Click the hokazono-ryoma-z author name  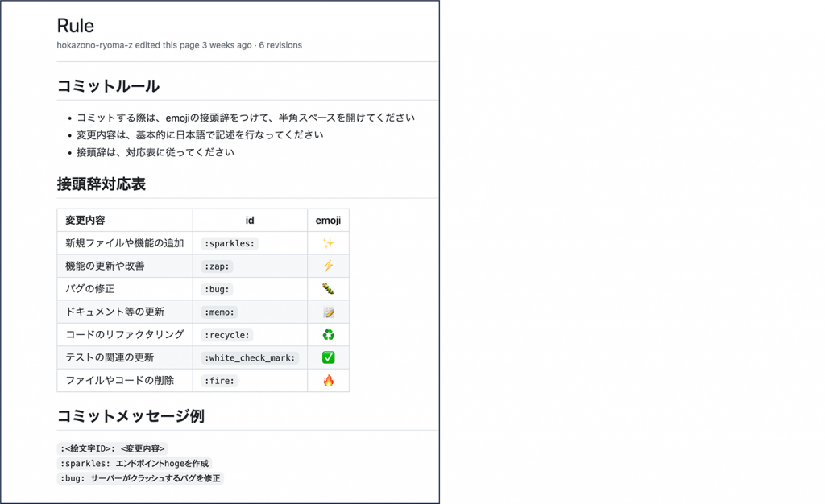click(94, 45)
